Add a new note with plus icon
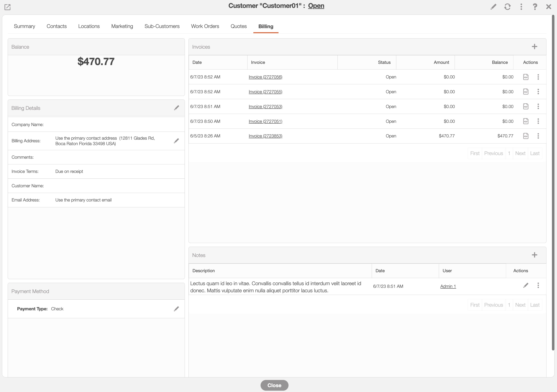Image resolution: width=557 pixels, height=392 pixels. [x=535, y=255]
